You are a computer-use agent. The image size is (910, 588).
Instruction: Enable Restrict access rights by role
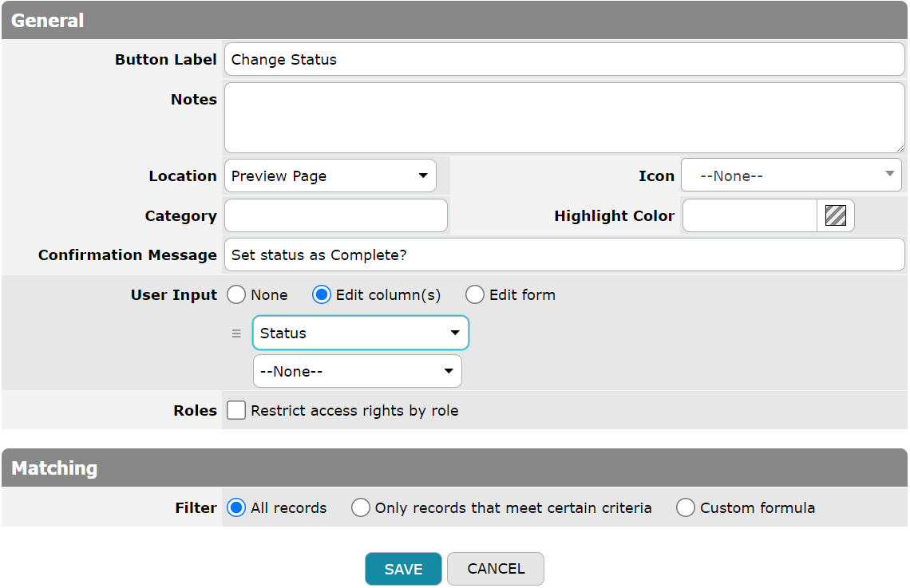coord(236,411)
